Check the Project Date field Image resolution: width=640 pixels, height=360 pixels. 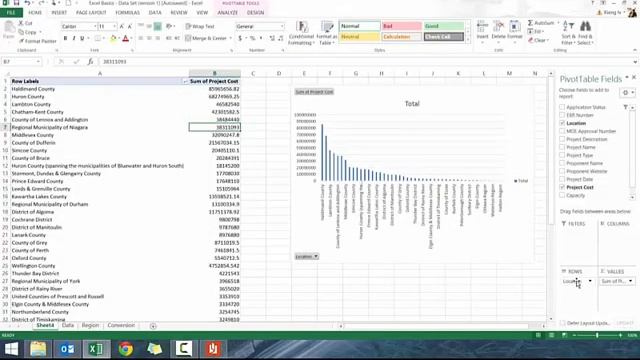562,179
